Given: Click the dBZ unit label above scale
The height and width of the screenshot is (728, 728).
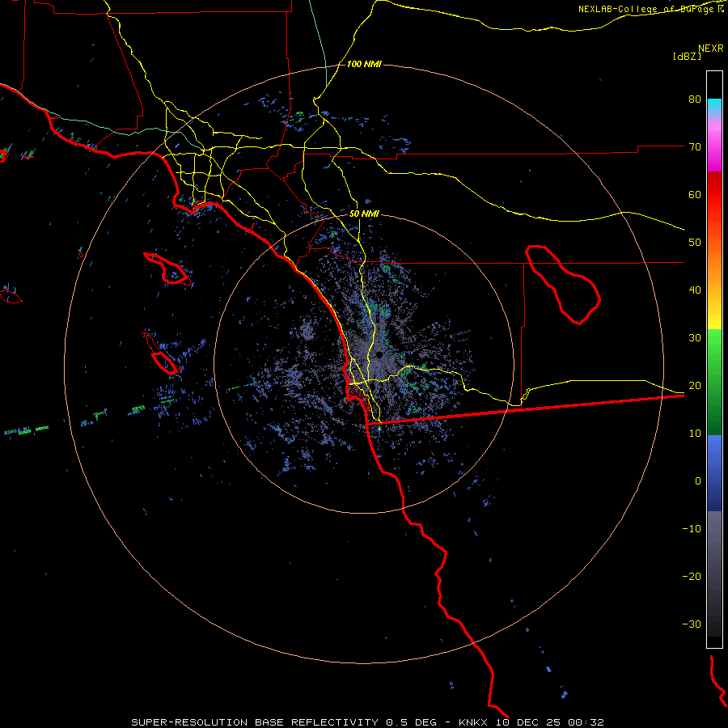Looking at the screenshot, I should (687, 56).
